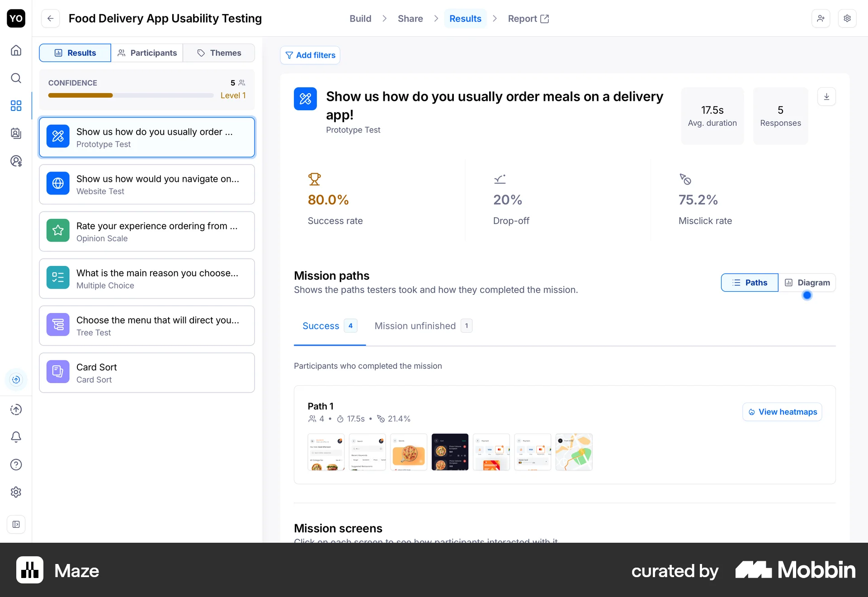Screen dimensions: 868x597
Task: Open the invite collaborator icon
Action: pyautogui.click(x=821, y=19)
